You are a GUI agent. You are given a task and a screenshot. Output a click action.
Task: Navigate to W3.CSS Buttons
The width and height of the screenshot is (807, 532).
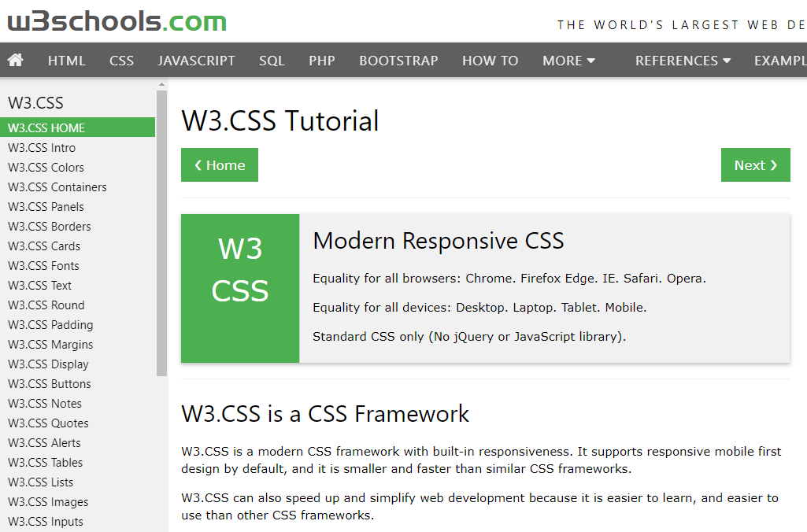[50, 384]
